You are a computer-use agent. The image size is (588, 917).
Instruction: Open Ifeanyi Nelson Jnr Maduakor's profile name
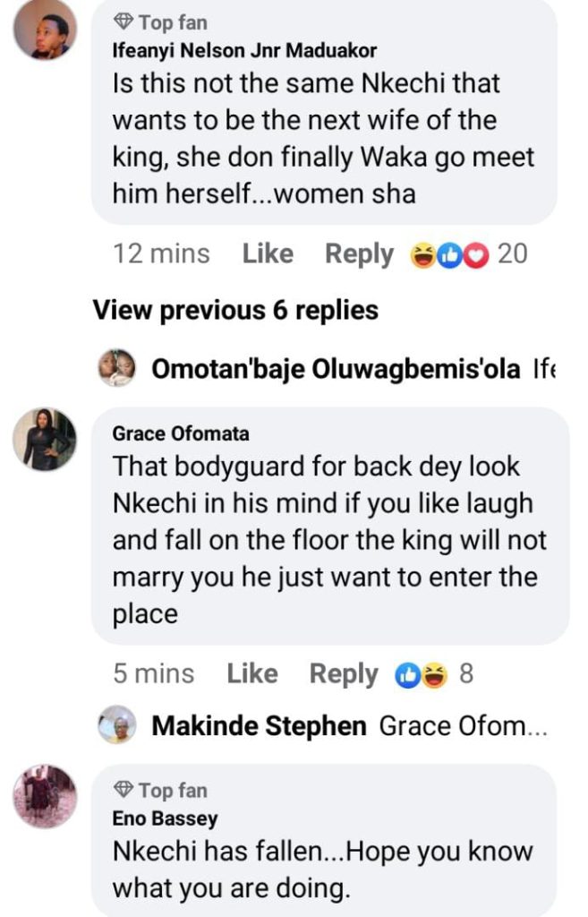coord(244,50)
